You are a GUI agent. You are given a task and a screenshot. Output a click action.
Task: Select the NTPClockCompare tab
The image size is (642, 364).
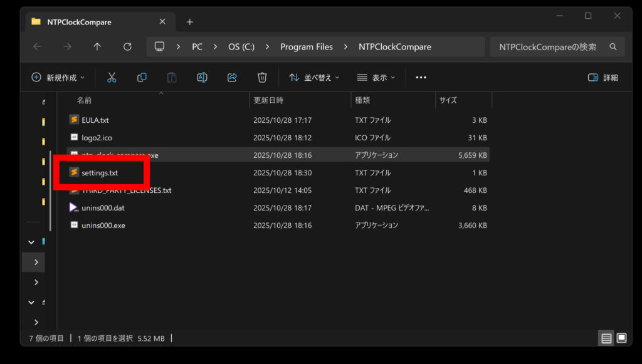pyautogui.click(x=79, y=22)
